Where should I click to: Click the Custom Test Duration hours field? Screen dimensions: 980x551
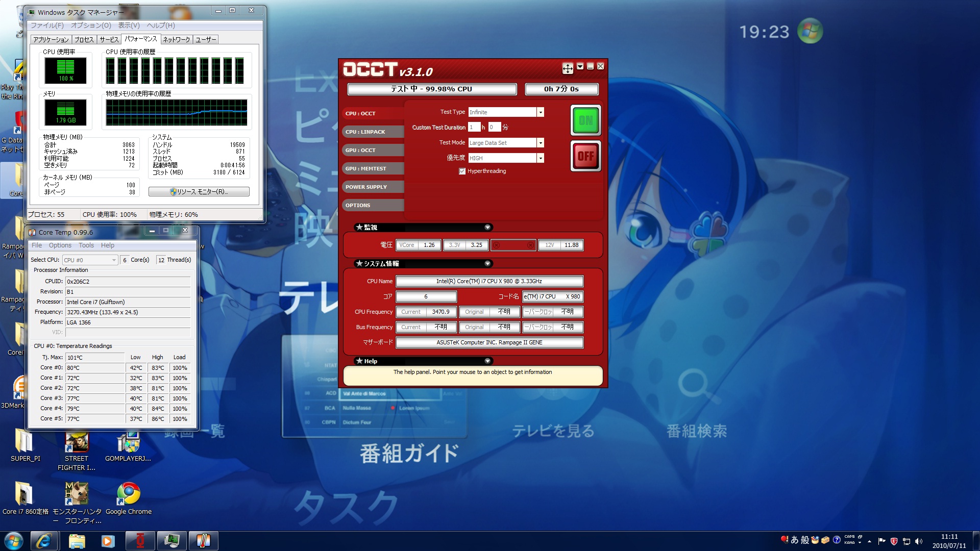[x=474, y=128]
